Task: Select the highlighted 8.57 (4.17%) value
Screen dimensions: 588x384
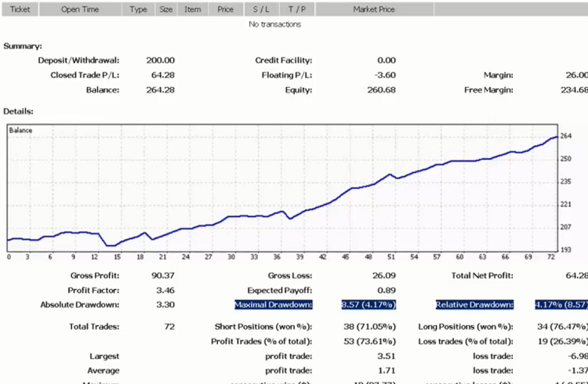Action: pos(368,305)
